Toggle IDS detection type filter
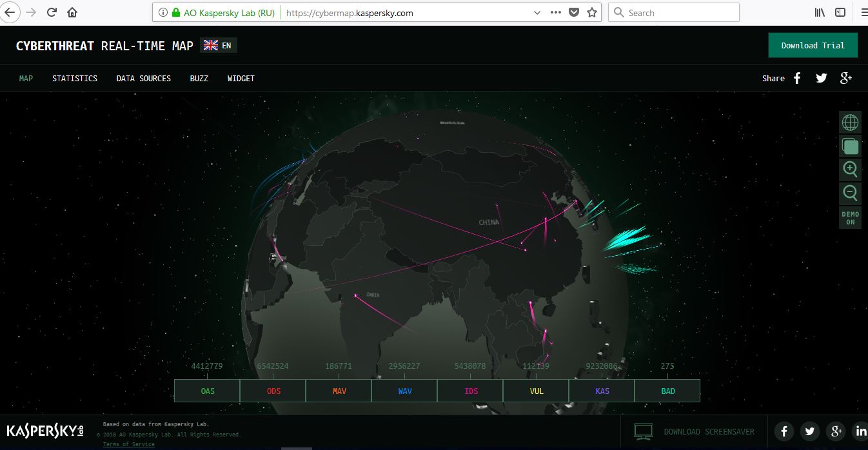 [471, 391]
